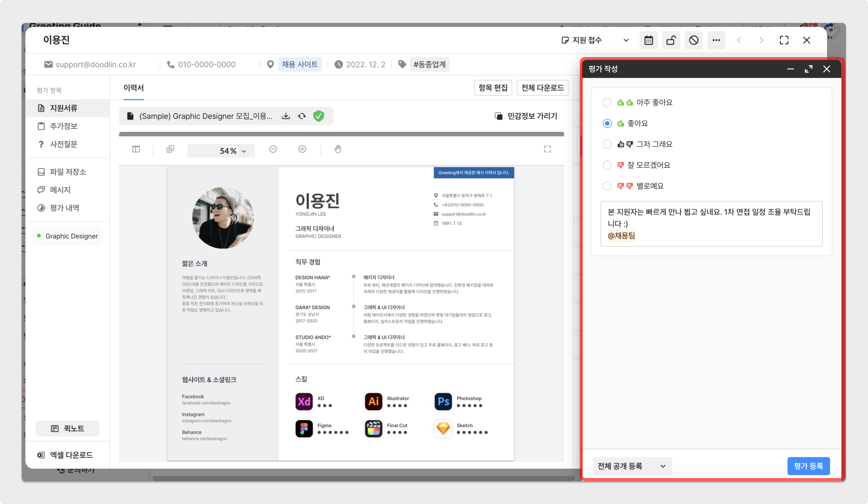
Task: Click the unlock padlock icon
Action: pos(671,40)
